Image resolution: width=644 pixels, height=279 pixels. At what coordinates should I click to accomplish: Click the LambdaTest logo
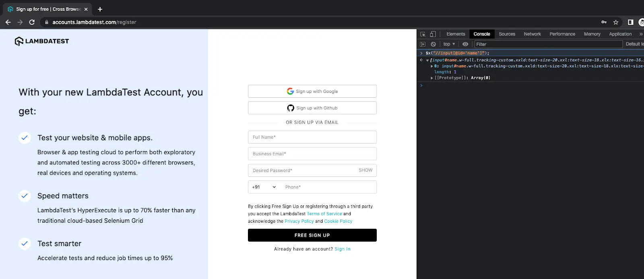point(42,41)
